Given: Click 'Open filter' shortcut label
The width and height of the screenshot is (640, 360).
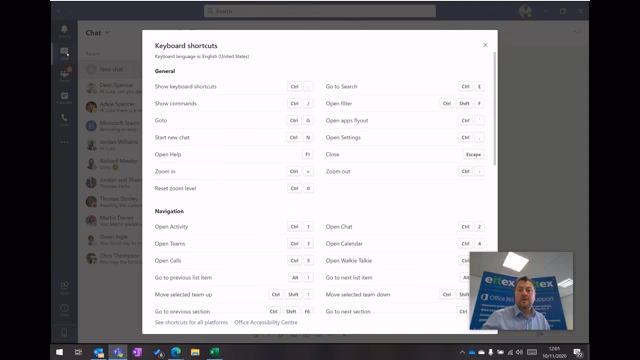Looking at the screenshot, I should click(x=339, y=104).
